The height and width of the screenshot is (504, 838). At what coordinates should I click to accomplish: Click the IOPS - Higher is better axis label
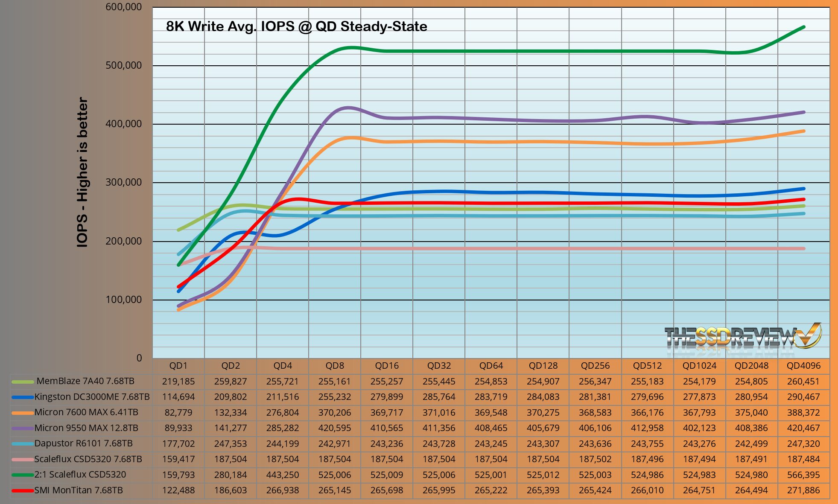coord(82,172)
